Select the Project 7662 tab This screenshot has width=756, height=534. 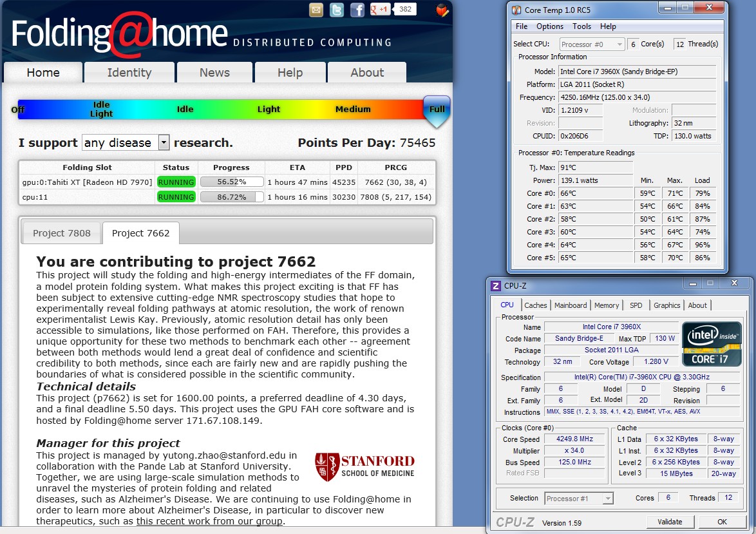tap(141, 233)
